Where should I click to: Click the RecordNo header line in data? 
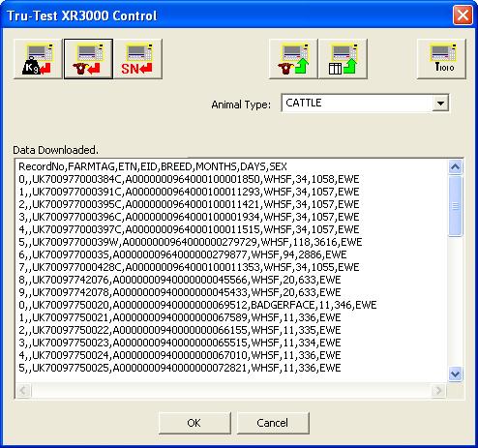[153, 166]
